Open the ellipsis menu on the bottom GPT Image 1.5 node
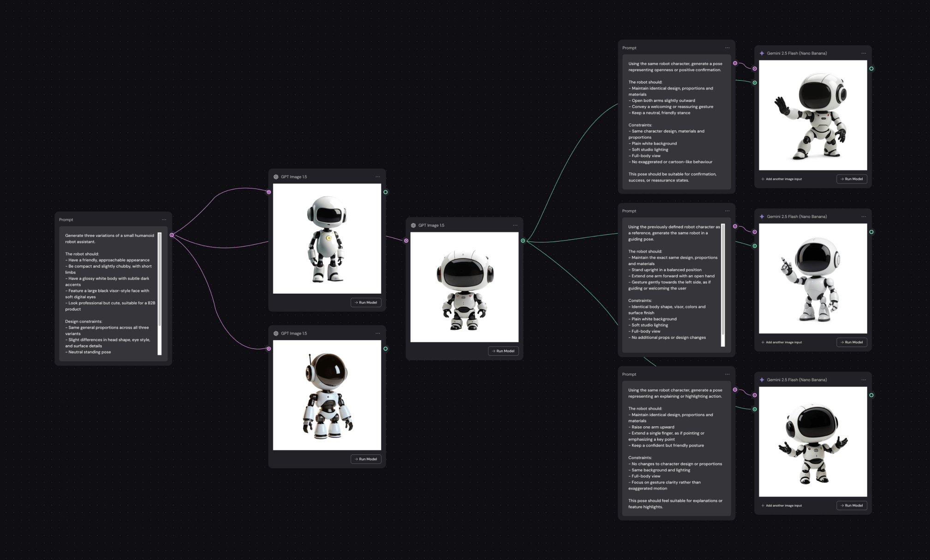 click(x=378, y=333)
